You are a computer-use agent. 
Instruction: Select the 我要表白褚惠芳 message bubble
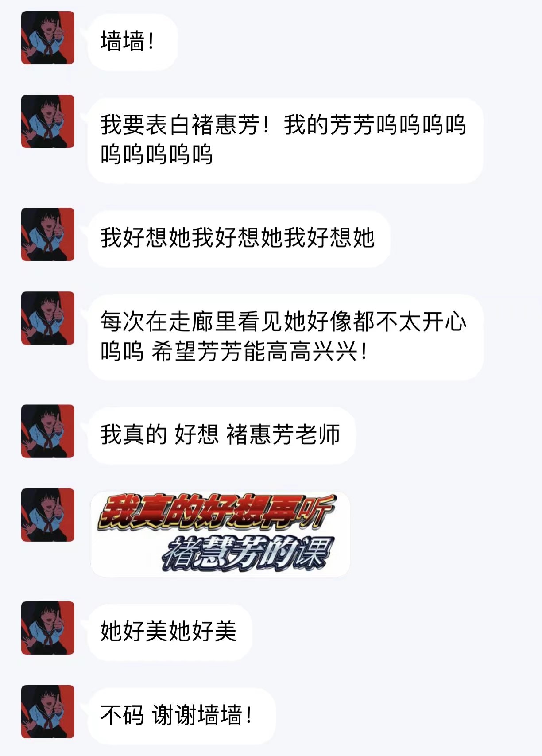pos(285,140)
